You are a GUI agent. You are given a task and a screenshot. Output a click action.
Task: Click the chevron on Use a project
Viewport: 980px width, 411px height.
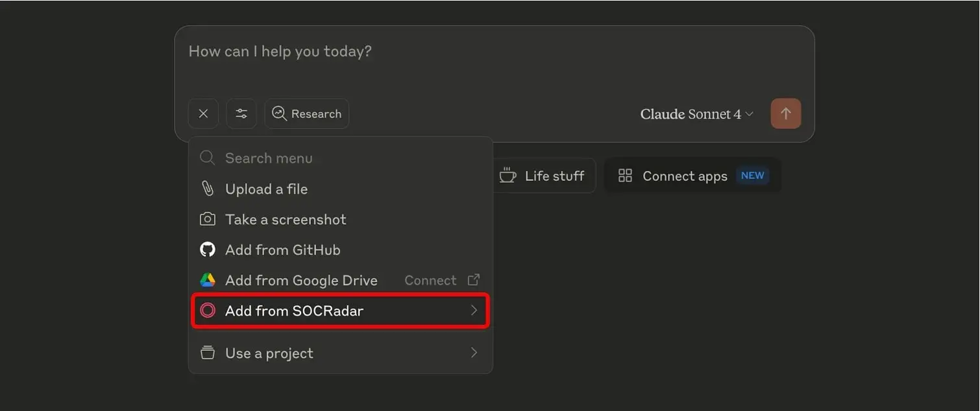474,353
